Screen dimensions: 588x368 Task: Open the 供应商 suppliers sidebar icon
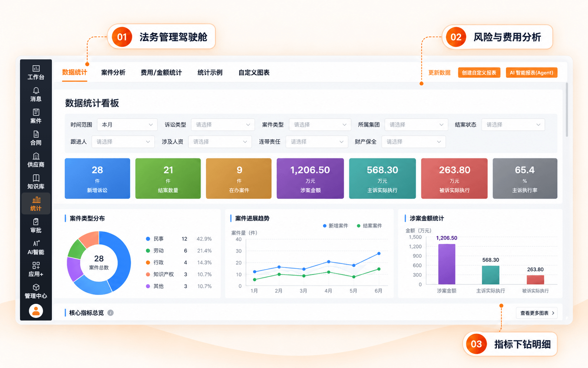pos(36,160)
